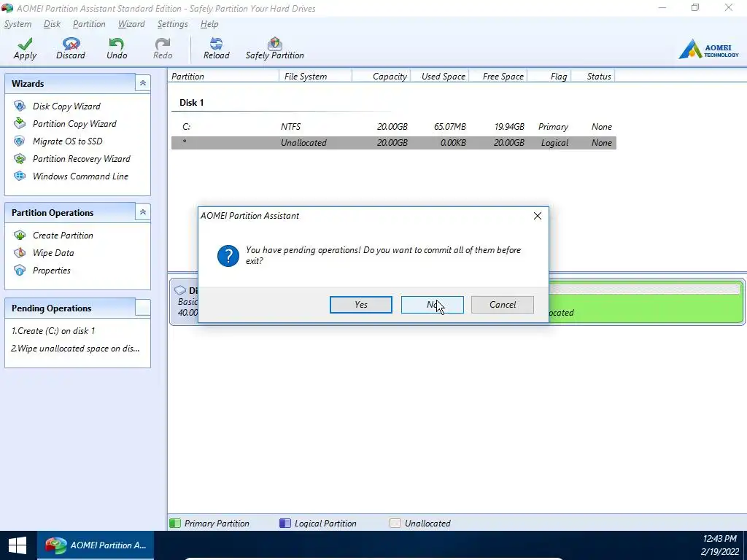The height and width of the screenshot is (560, 747).
Task: Open the Settings menu
Action: coord(172,24)
